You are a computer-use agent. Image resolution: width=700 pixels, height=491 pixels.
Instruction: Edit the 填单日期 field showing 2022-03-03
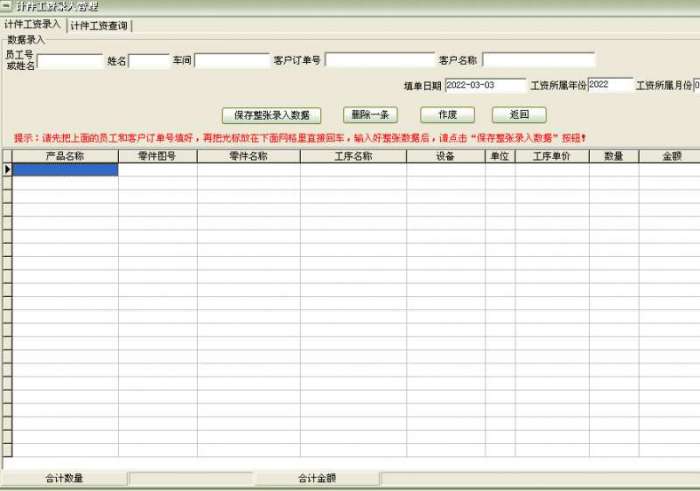pyautogui.click(x=485, y=85)
